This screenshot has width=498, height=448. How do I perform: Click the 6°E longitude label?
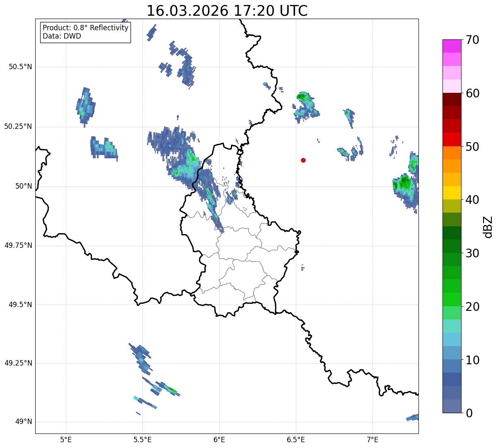(x=219, y=439)
